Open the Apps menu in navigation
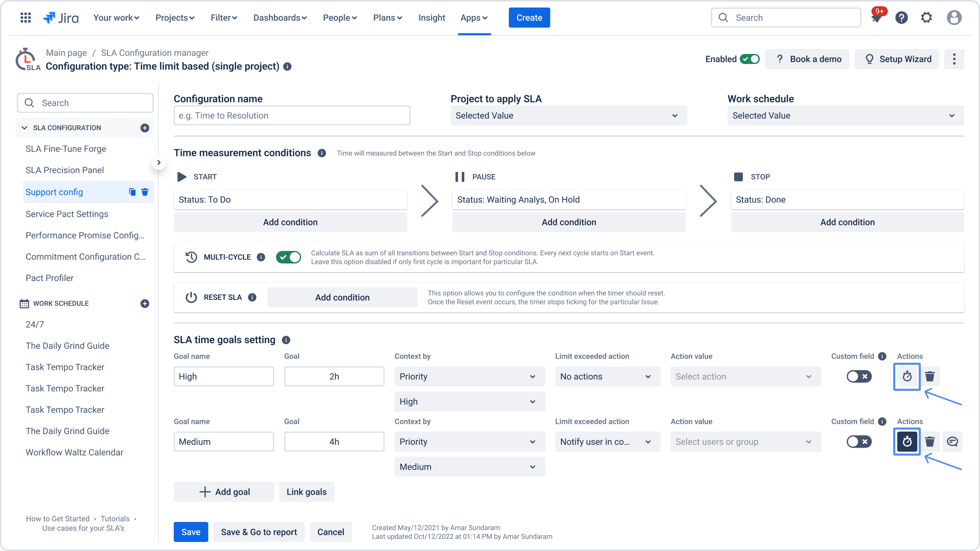The image size is (980, 551). [x=474, y=18]
